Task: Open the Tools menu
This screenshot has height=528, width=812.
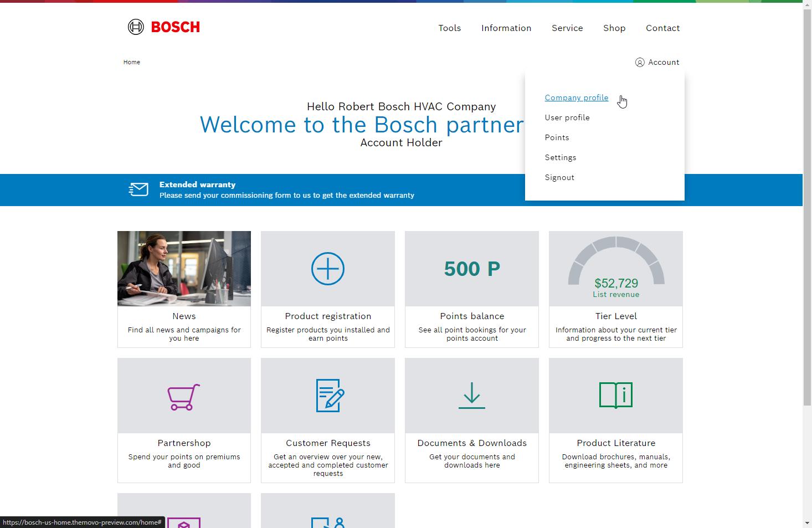Action: [450, 28]
